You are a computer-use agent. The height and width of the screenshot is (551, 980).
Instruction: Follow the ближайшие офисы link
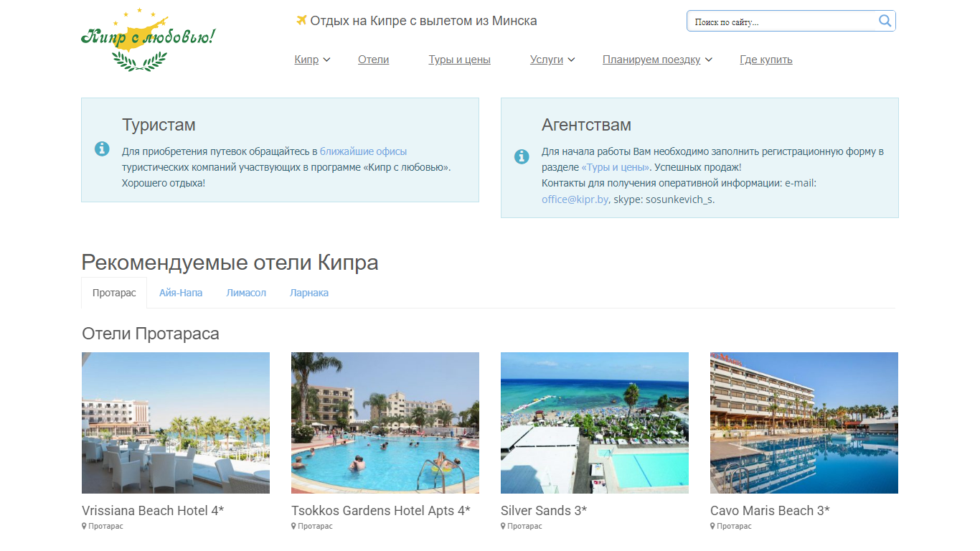tap(363, 151)
